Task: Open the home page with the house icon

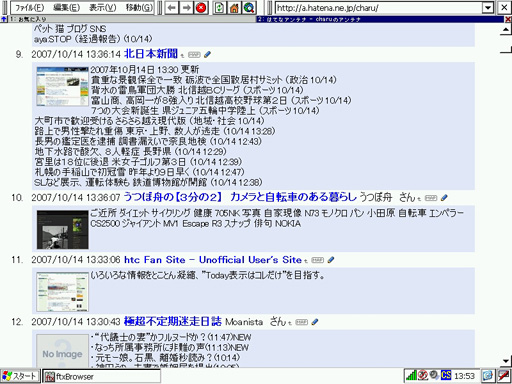Action: 234,7
